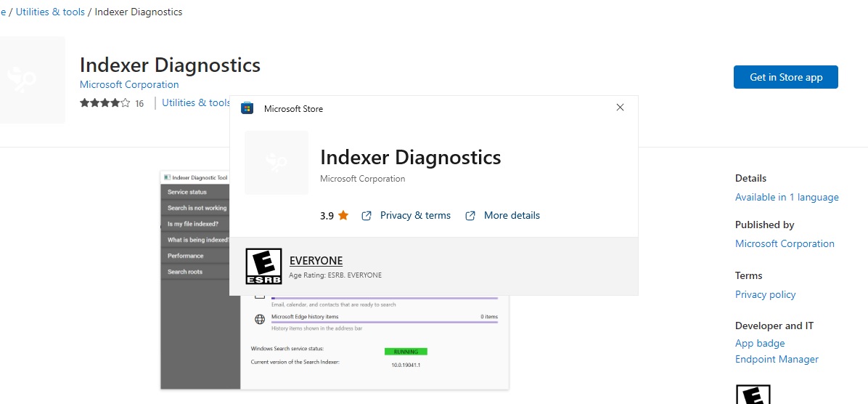Click the Indexer Diagnostic Tool window title
Viewport: 868px width, 404px height.
(200, 178)
